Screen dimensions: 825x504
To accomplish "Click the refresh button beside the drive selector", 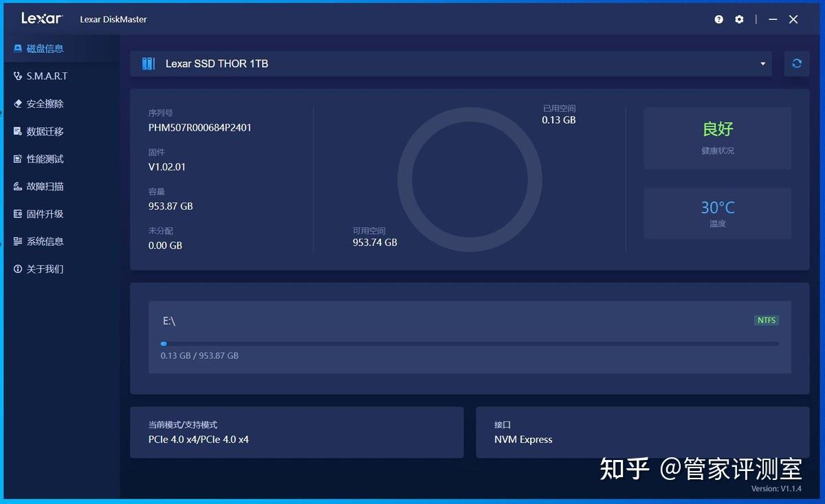I will [x=796, y=63].
